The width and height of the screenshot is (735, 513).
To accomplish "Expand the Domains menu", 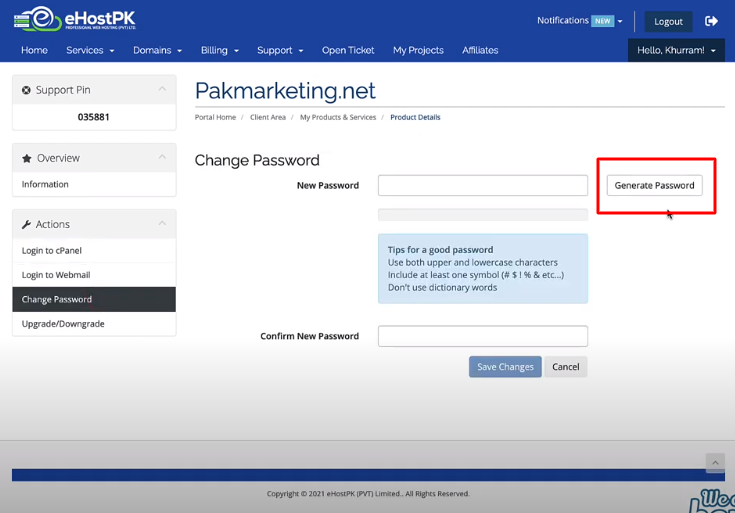I will click(158, 50).
